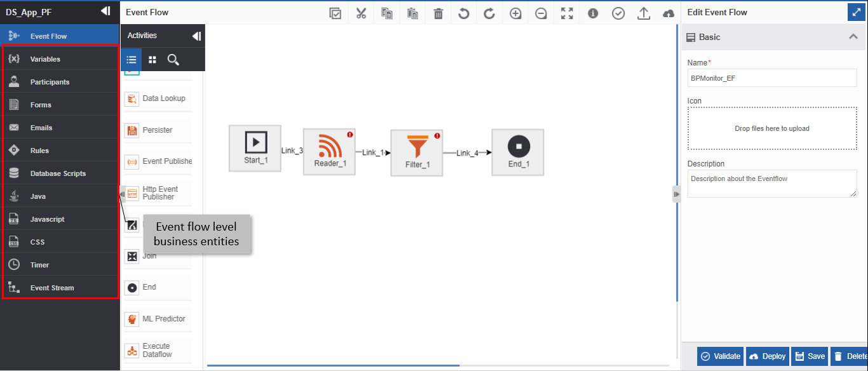
Task: Click the Paste clipboard icon
Action: (x=412, y=13)
